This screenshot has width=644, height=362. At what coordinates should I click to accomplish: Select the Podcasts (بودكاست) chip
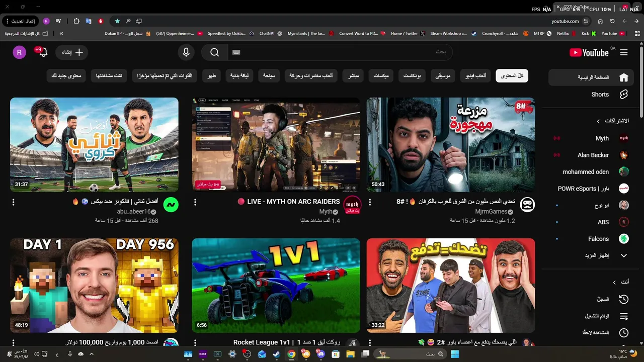pyautogui.click(x=412, y=76)
